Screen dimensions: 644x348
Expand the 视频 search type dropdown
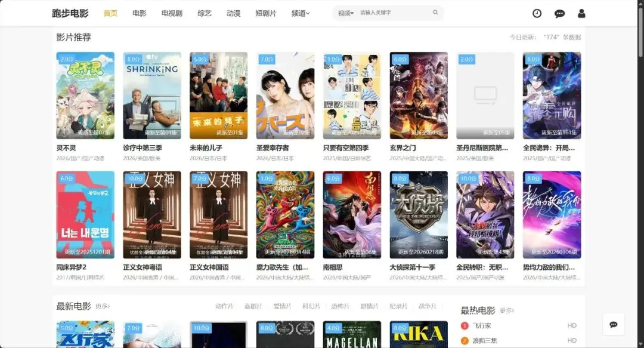(x=346, y=13)
